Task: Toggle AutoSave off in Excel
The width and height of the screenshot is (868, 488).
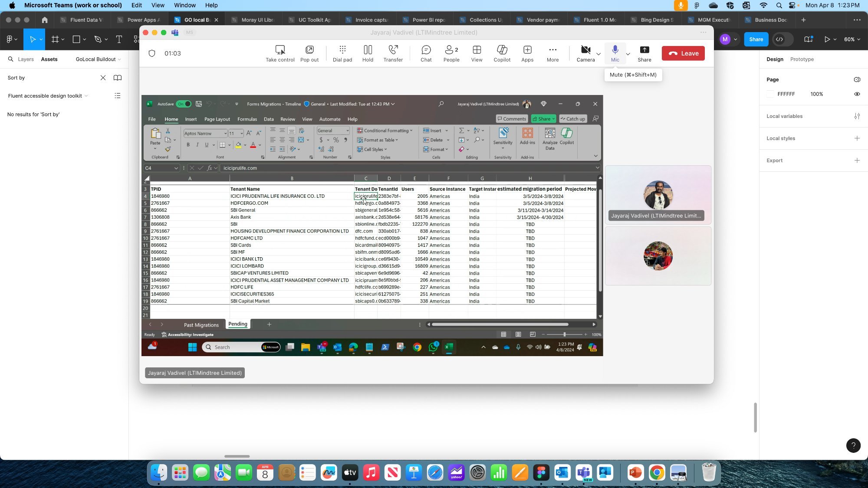Action: tap(183, 104)
